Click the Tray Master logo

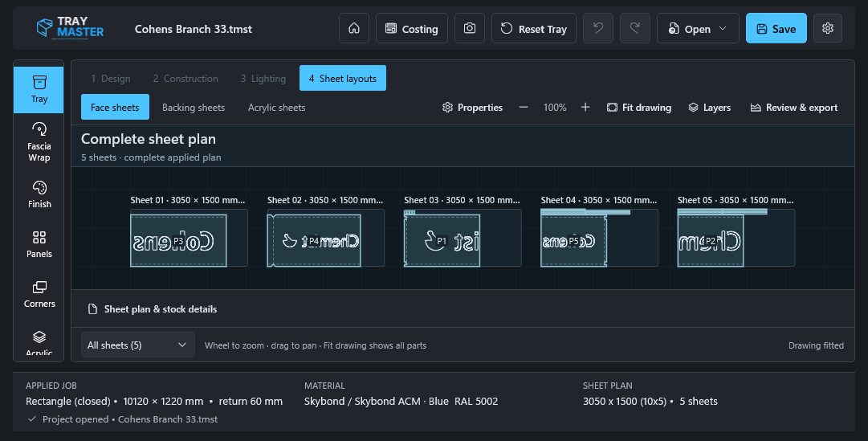click(70, 27)
